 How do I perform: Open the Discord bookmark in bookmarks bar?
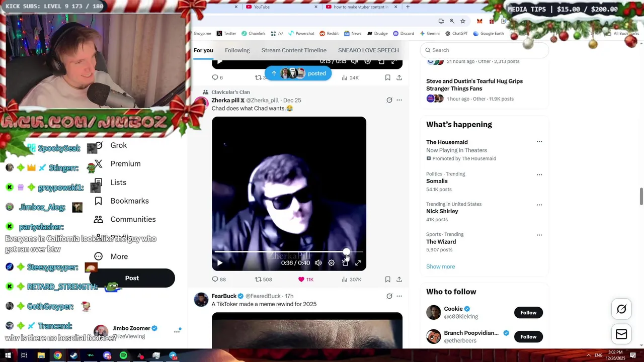[x=404, y=34]
